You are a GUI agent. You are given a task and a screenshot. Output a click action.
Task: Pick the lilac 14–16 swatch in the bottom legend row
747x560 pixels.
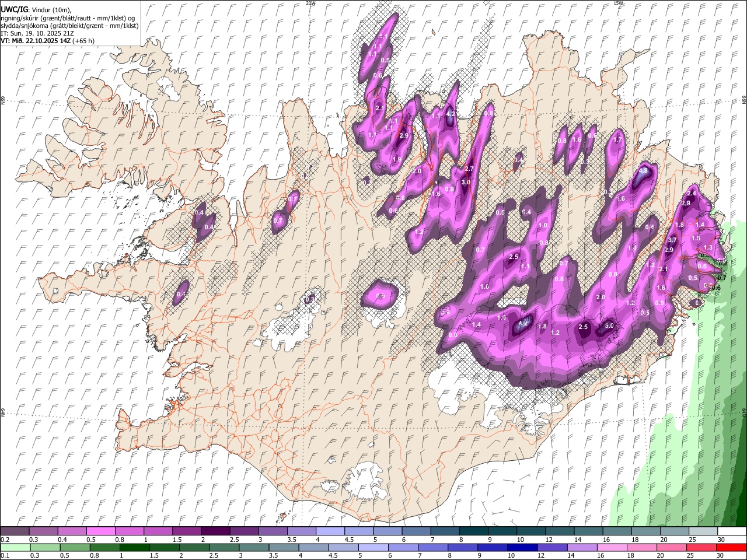pyautogui.click(x=582, y=547)
